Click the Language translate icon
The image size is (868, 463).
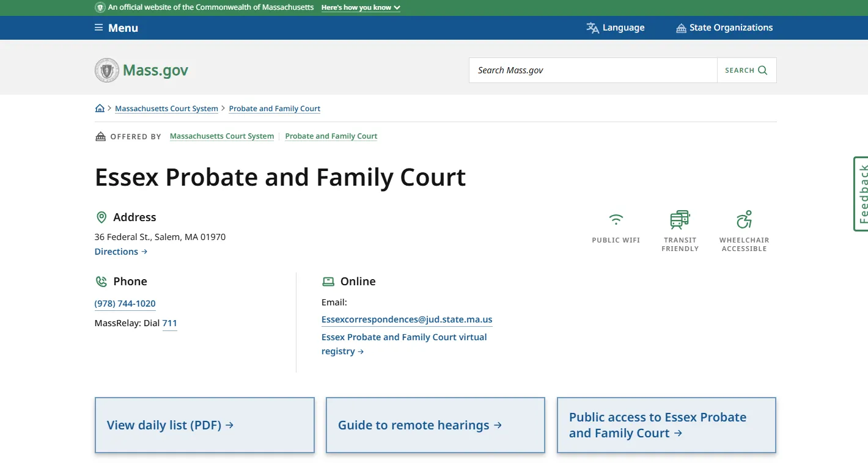tap(592, 27)
